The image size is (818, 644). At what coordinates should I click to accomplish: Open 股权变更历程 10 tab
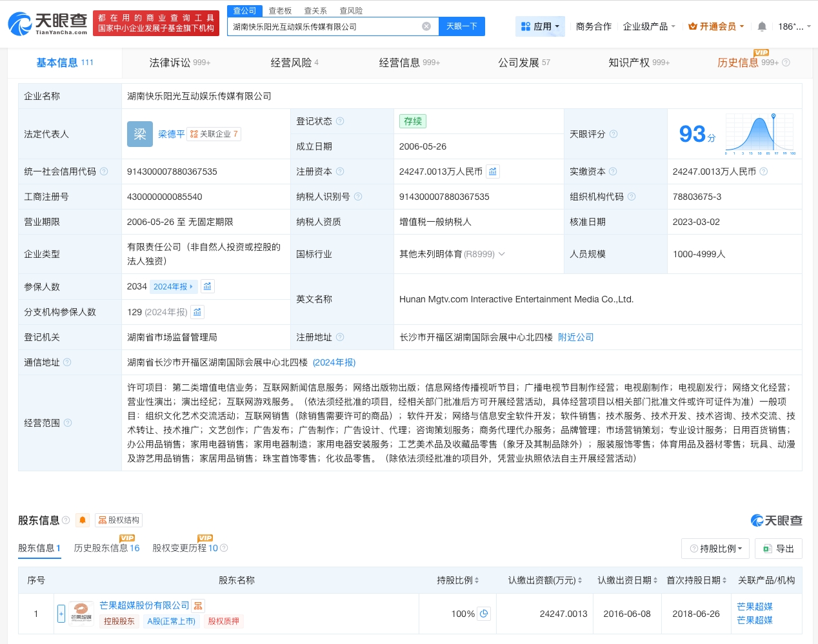coord(185,548)
